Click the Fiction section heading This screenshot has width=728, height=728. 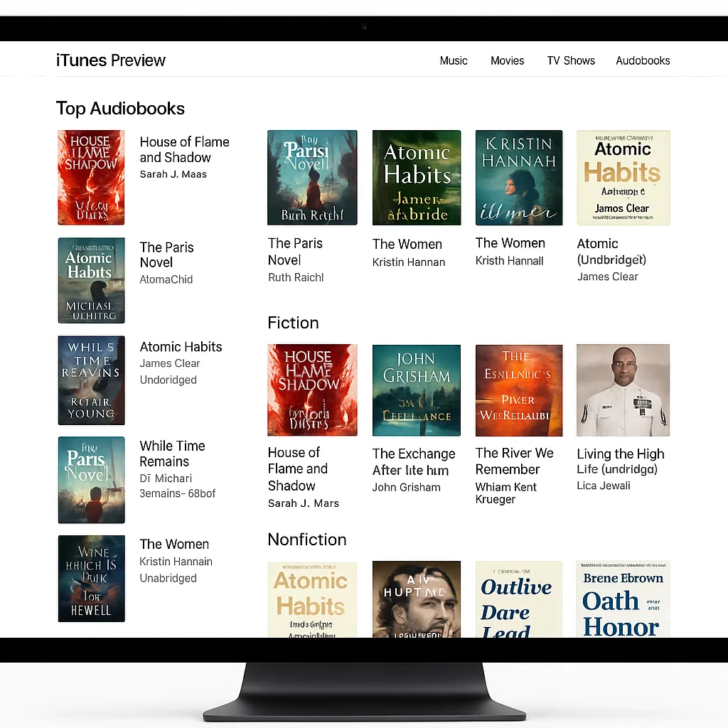tap(293, 323)
